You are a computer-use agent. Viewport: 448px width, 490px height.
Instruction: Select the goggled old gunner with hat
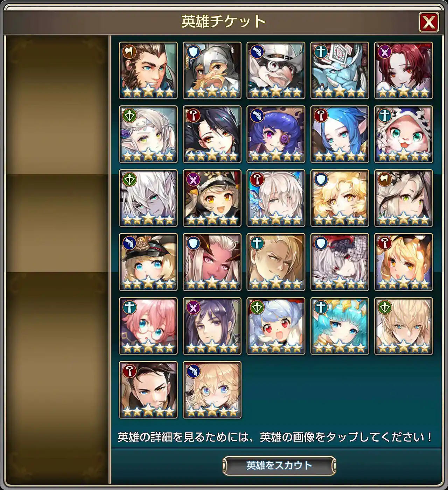point(276,70)
